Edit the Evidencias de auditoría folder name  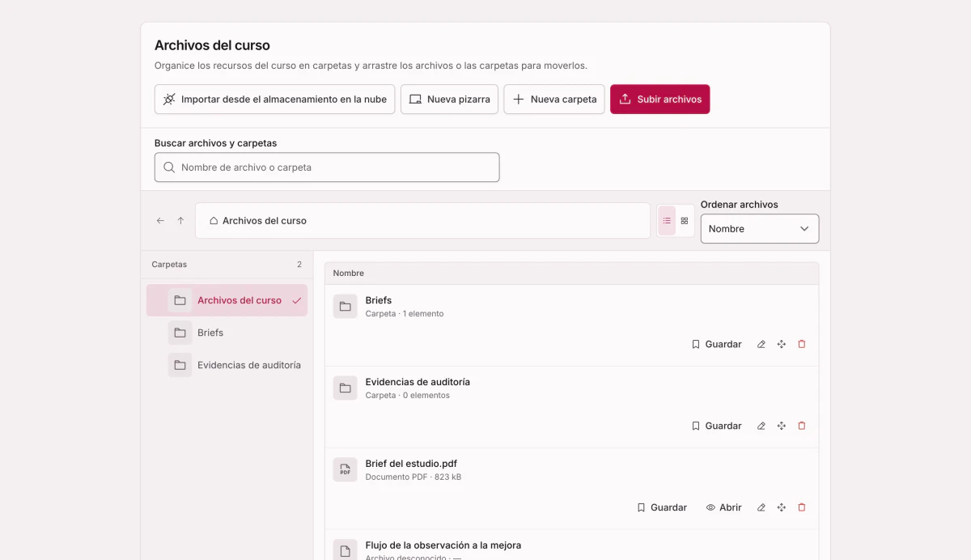click(761, 426)
